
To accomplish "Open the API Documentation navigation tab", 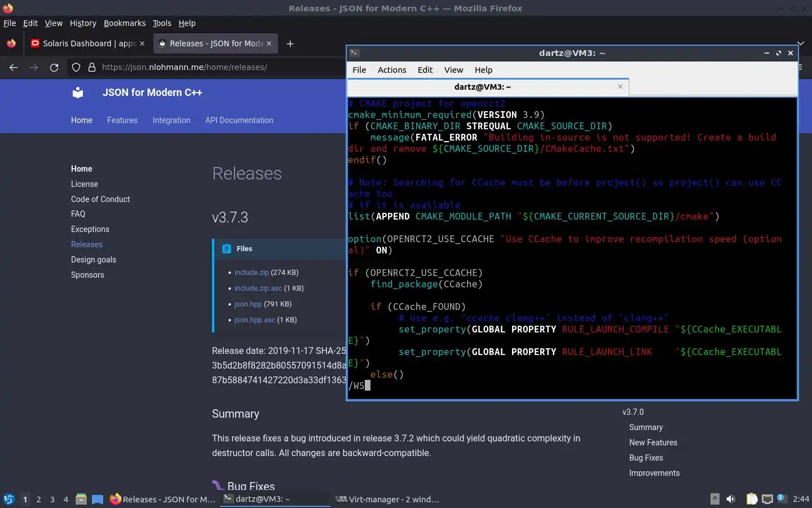I will click(x=239, y=120).
